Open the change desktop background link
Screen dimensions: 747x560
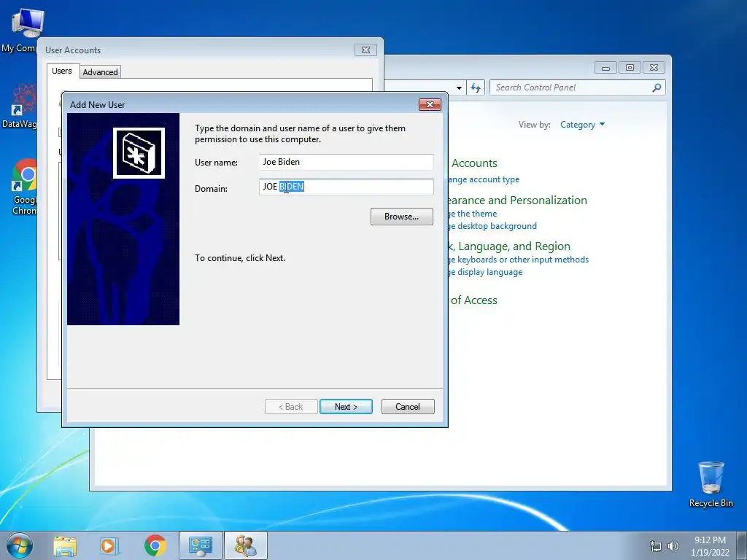coord(492,226)
